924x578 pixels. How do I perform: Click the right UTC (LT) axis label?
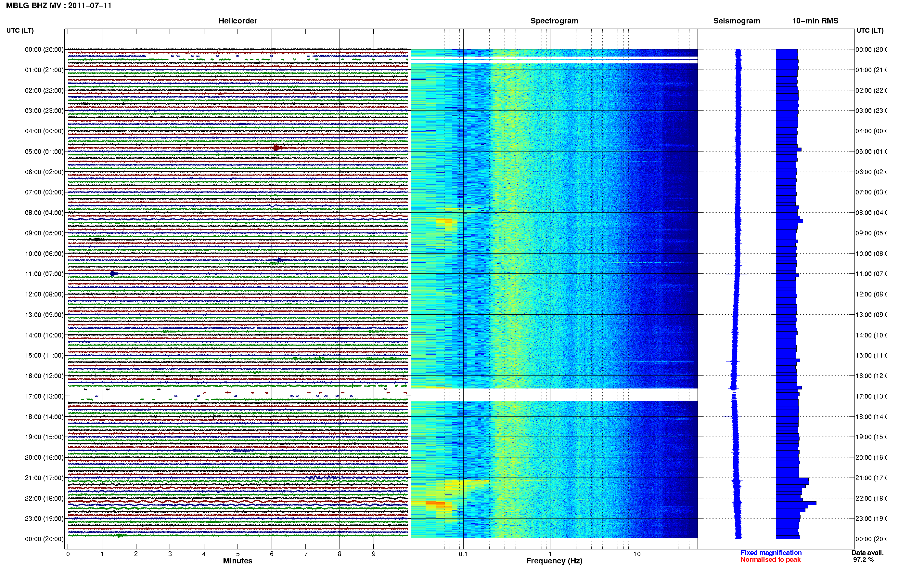pos(870,31)
